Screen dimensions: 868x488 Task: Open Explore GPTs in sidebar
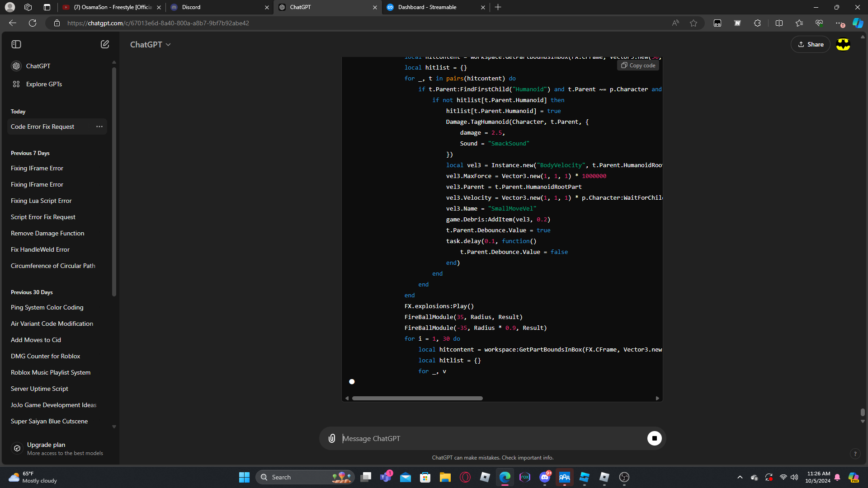click(44, 84)
